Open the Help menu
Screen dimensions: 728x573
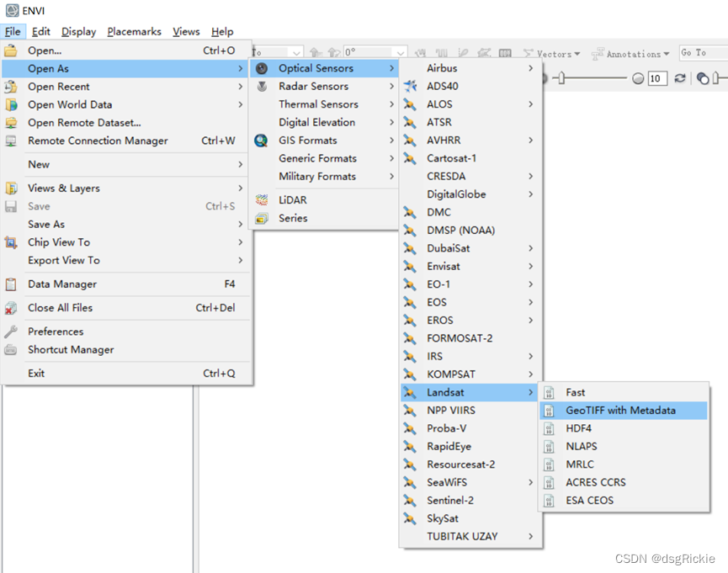[222, 32]
